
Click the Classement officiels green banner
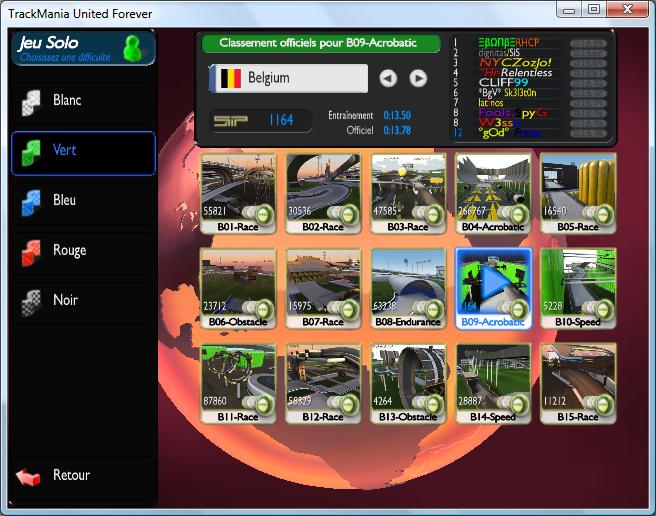tap(320, 44)
